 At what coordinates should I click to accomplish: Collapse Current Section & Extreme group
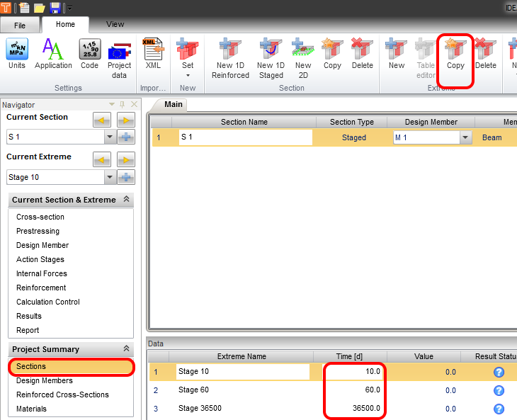[x=126, y=199]
